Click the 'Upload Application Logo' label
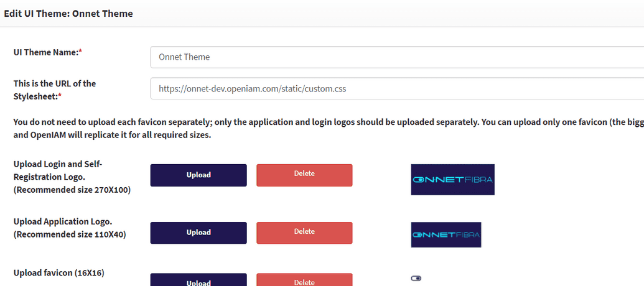The height and width of the screenshot is (286, 644). [63, 221]
